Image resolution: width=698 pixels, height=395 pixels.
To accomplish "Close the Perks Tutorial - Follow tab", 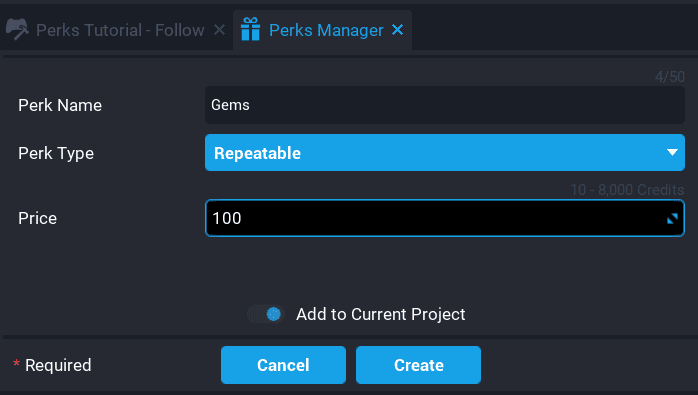I will tap(219, 30).
